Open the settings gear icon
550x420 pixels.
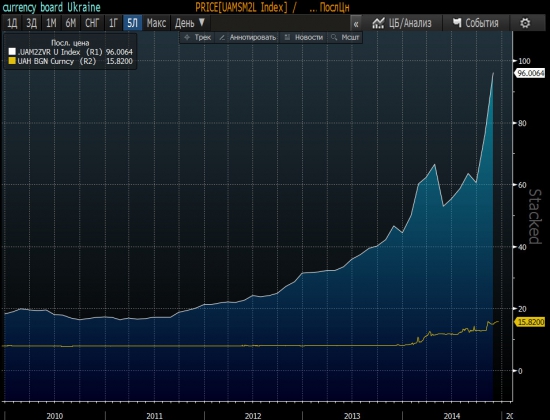pyautogui.click(x=525, y=23)
